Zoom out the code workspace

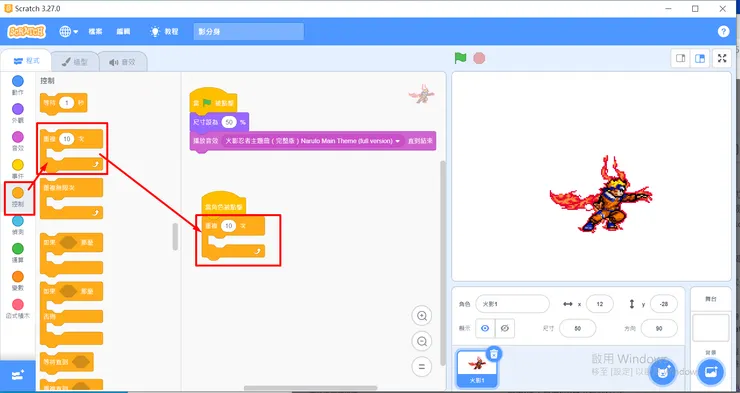point(422,341)
